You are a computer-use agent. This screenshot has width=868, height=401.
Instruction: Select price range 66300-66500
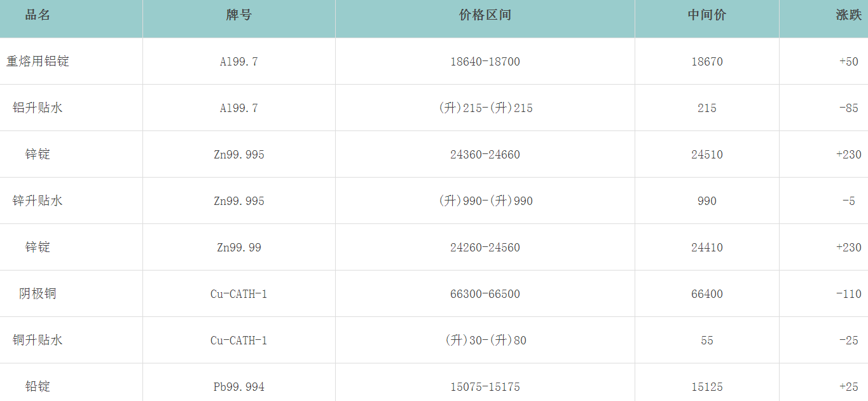485,294
